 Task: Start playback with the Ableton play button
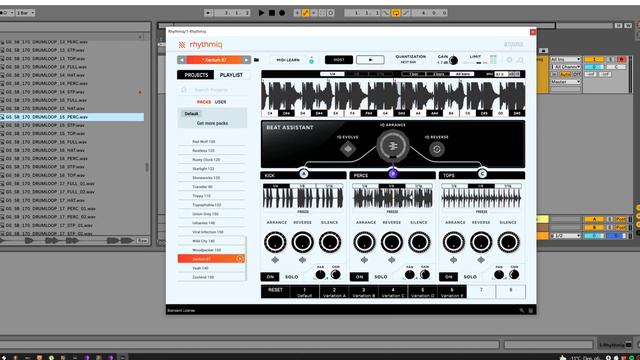261,13
